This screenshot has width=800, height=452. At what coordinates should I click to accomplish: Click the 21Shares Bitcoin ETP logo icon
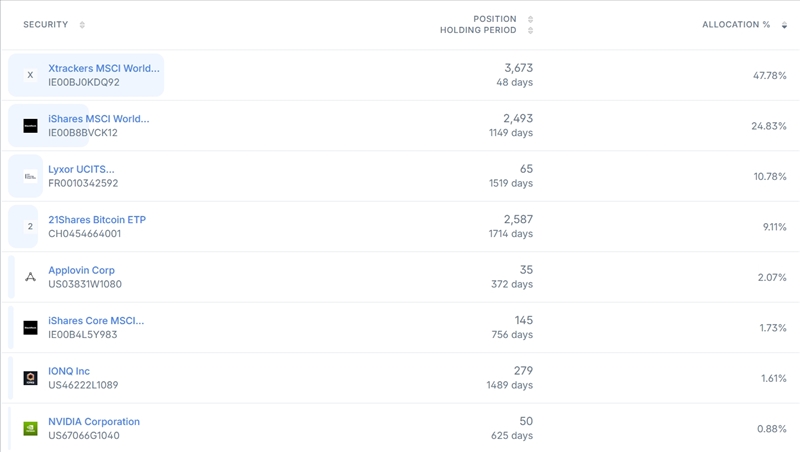tap(30, 227)
